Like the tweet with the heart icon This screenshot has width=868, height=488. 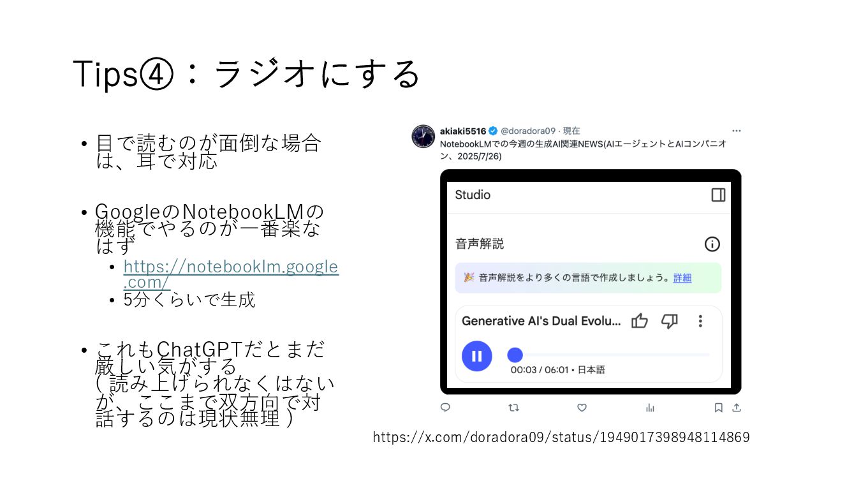point(582,408)
